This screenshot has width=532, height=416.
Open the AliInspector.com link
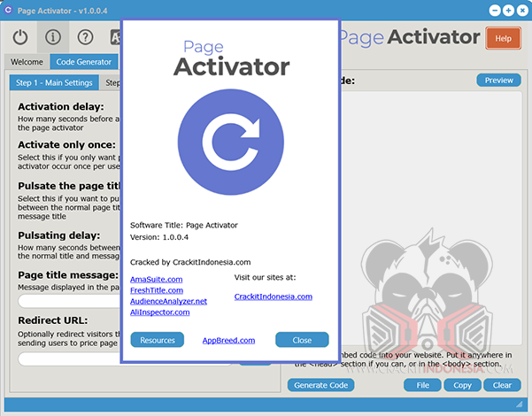[160, 312]
